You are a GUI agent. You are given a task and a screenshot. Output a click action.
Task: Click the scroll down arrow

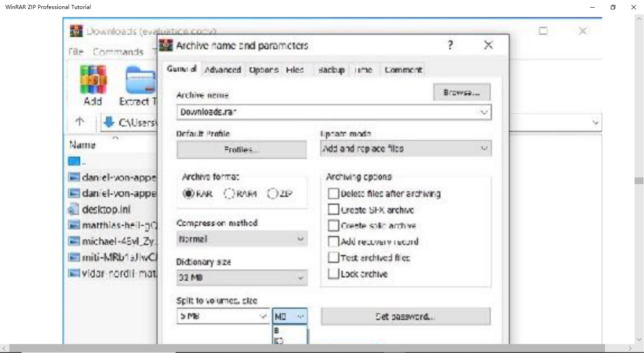[x=639, y=339]
